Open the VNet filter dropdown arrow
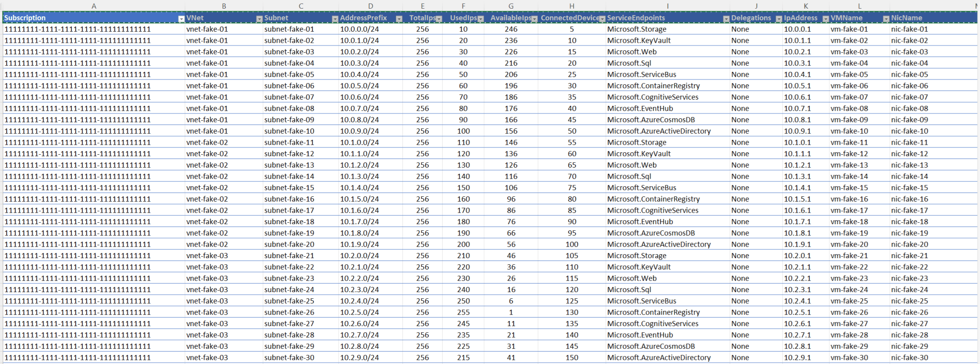The width and height of the screenshot is (980, 364). click(259, 19)
